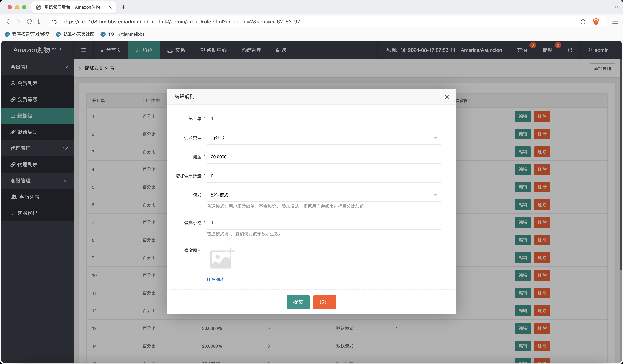Image resolution: width=623 pixels, height=364 pixels.
Task: Click the browser forward arrow
Action: point(19,21)
